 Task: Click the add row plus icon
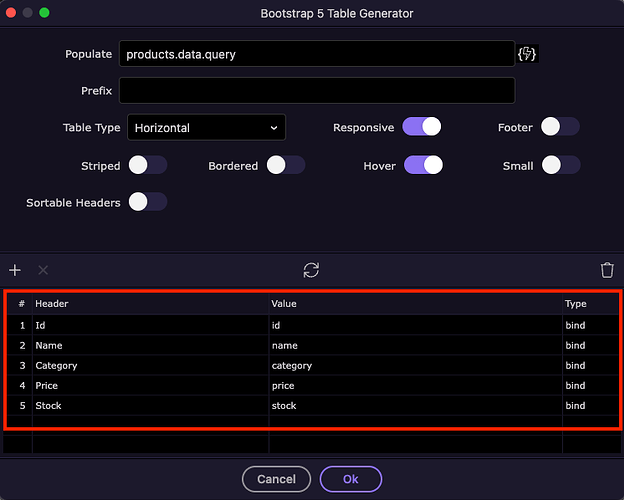[x=15, y=270]
